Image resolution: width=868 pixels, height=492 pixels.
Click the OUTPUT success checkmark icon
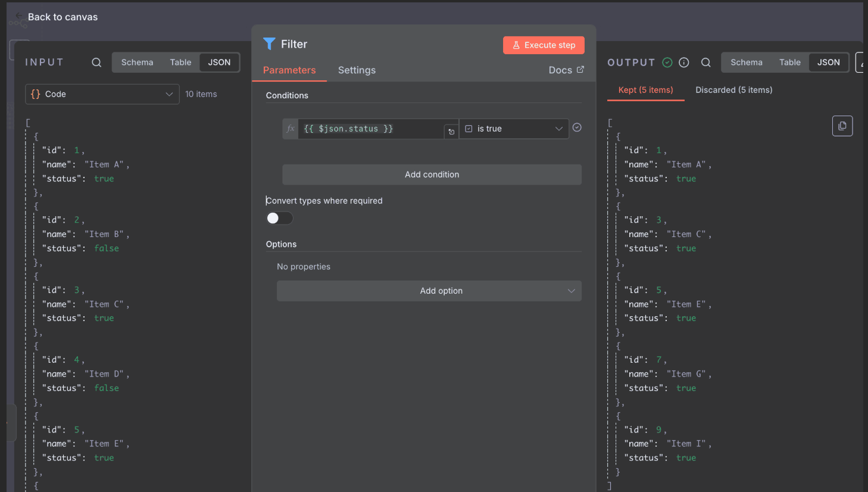[x=667, y=63]
